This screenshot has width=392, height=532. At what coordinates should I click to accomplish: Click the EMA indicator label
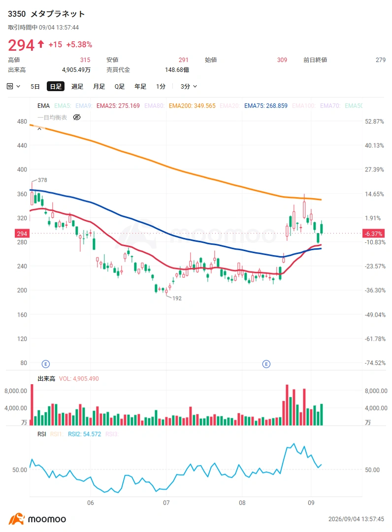pos(43,106)
